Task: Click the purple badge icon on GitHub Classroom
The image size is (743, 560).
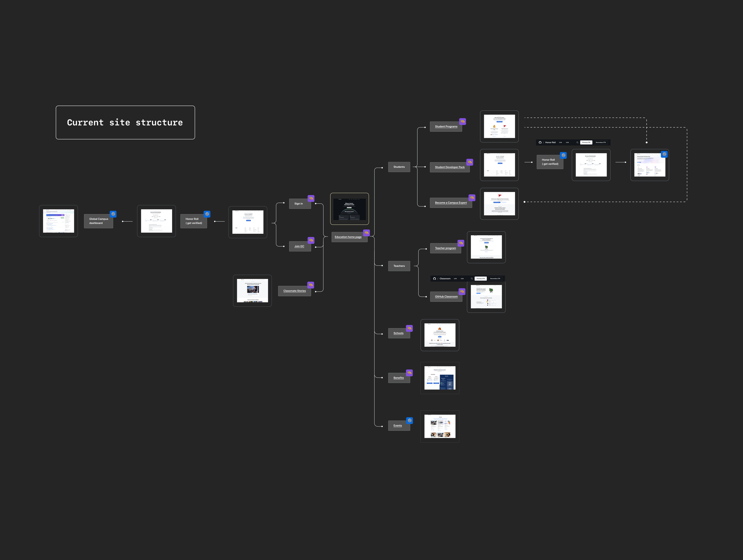Action: click(462, 291)
